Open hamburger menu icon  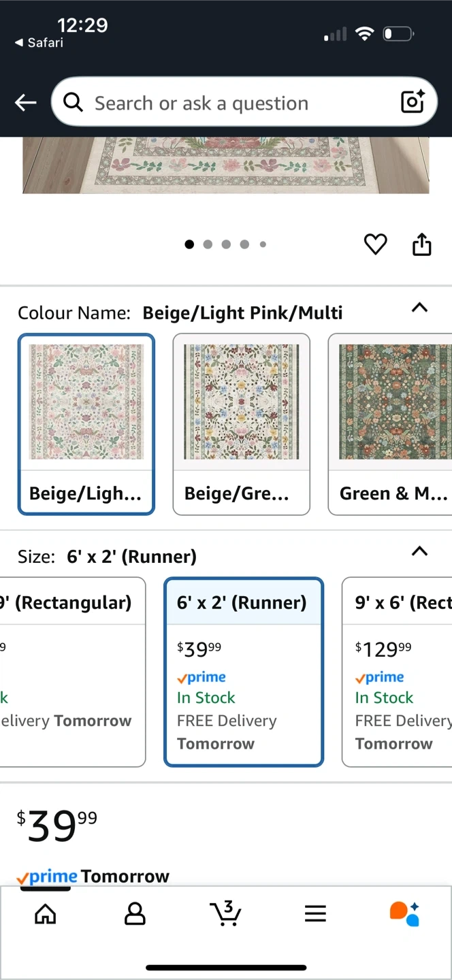tap(315, 913)
